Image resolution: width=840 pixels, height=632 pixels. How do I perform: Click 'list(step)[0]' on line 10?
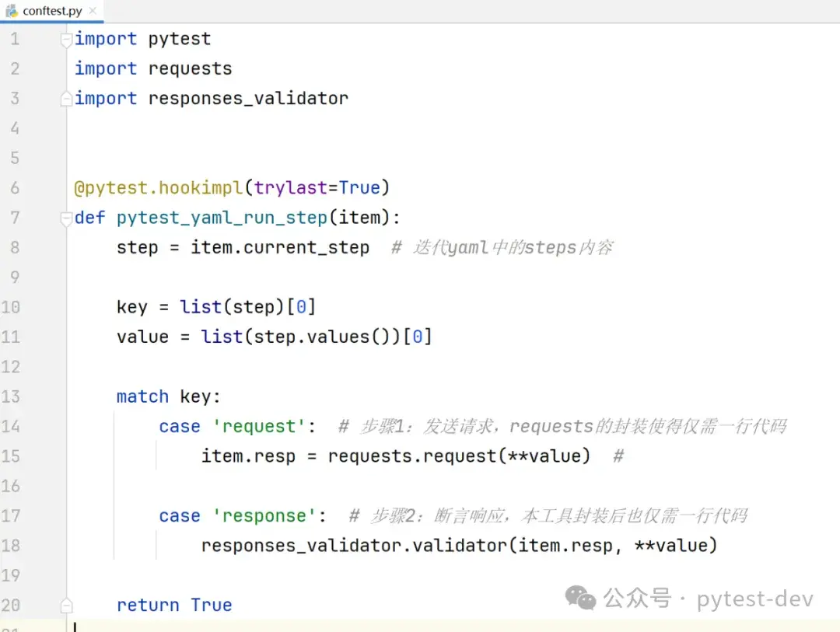248,307
